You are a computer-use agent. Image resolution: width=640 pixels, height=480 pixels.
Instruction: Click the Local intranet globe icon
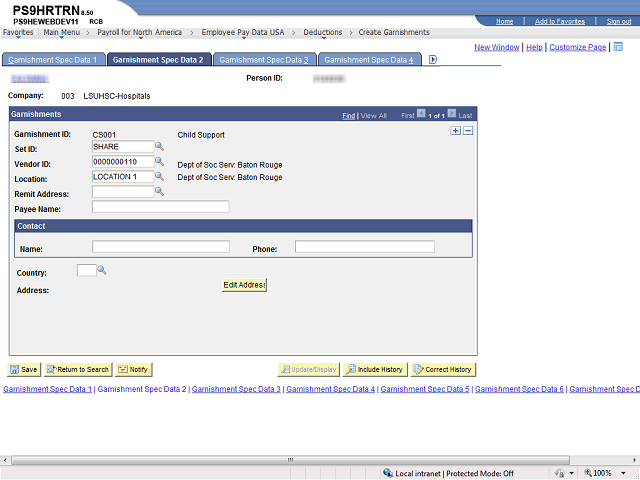coord(388,473)
